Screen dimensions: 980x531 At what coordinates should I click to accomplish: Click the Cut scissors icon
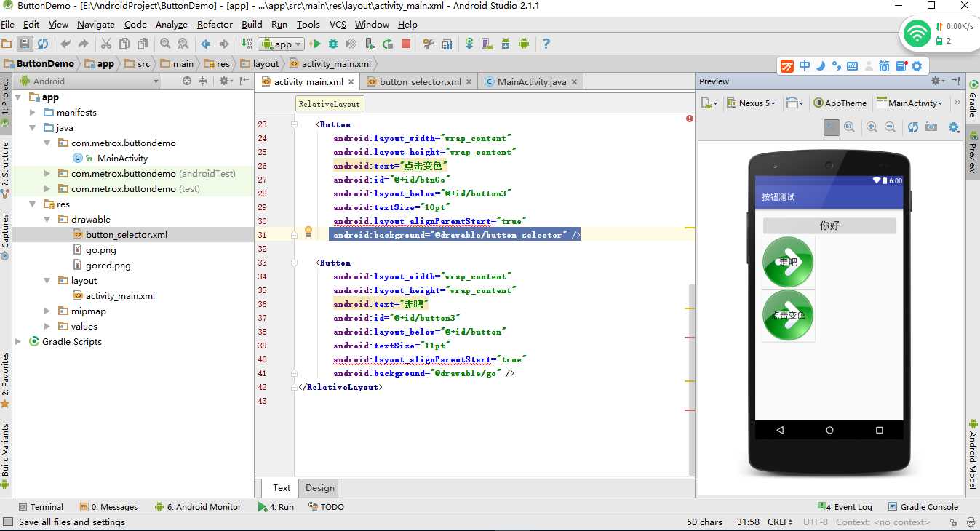(x=106, y=44)
